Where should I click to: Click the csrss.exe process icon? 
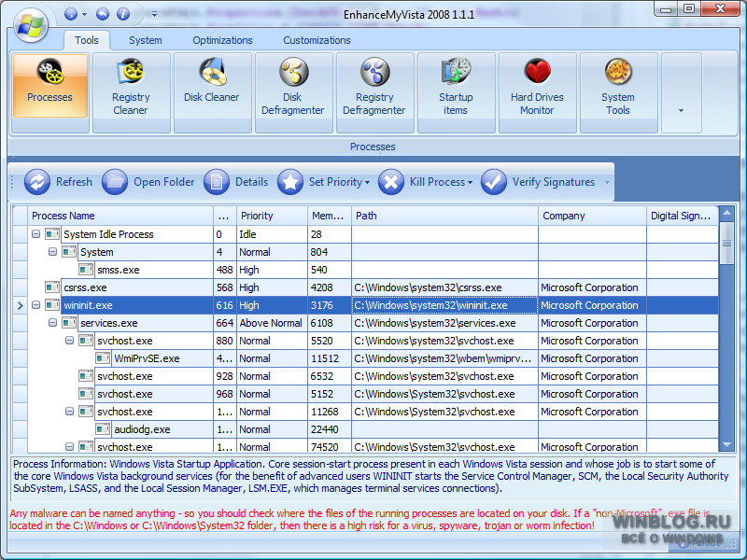point(52,287)
